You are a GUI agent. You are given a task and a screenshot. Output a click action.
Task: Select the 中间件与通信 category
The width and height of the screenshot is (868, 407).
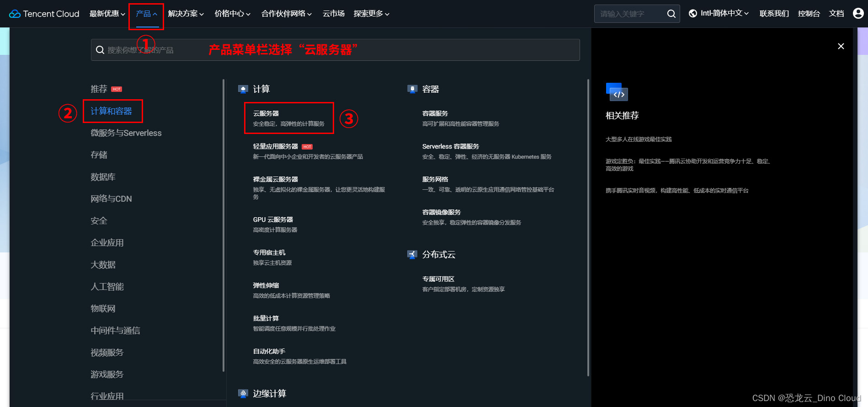(x=115, y=331)
